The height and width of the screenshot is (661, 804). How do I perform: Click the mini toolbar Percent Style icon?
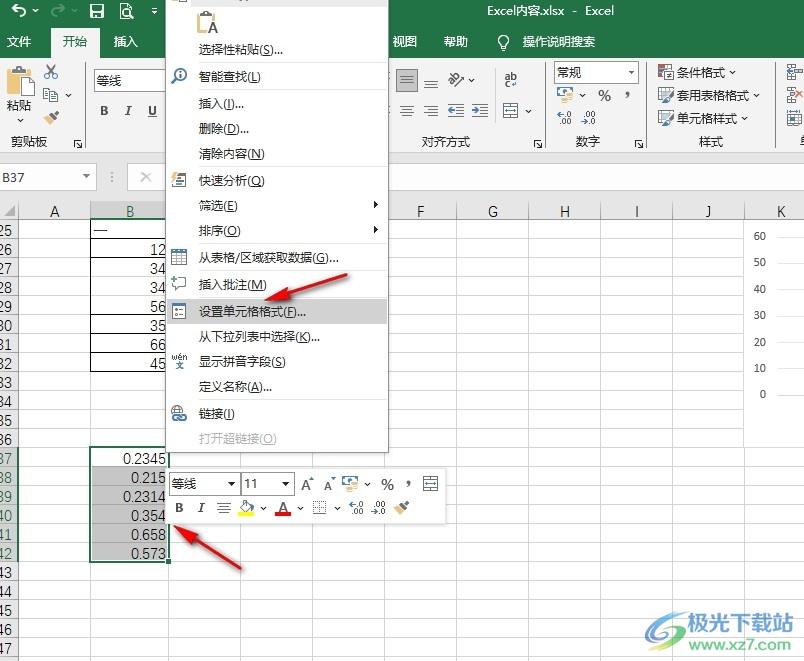[388, 484]
